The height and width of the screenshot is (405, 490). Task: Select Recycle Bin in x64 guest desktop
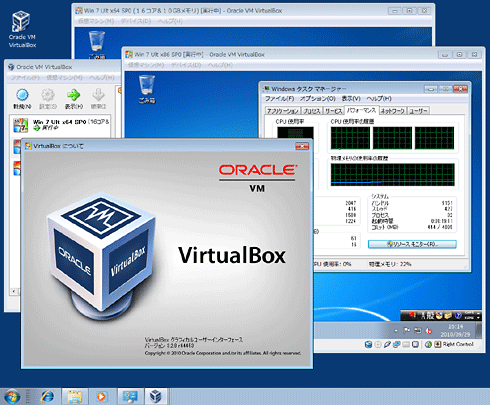tap(97, 44)
